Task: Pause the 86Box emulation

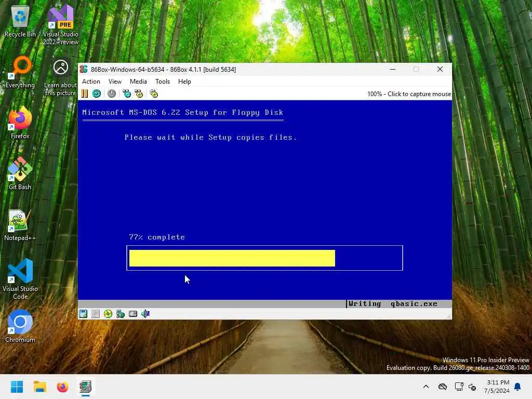Action: pyautogui.click(x=85, y=94)
